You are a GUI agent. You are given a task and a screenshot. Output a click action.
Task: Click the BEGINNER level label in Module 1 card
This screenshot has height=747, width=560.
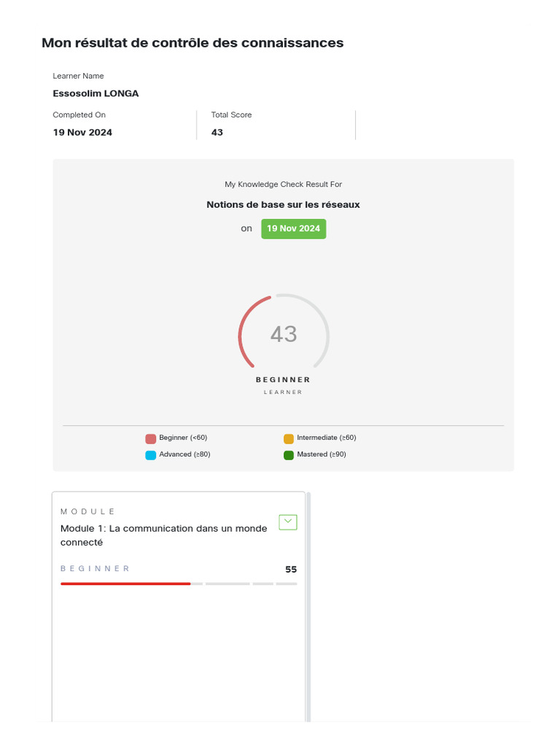(x=95, y=568)
